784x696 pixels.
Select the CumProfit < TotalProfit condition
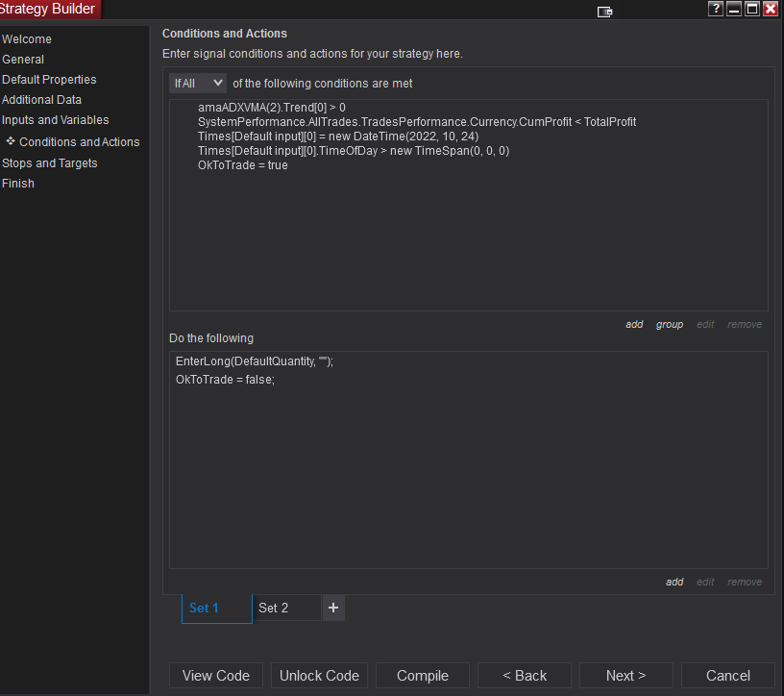417,122
